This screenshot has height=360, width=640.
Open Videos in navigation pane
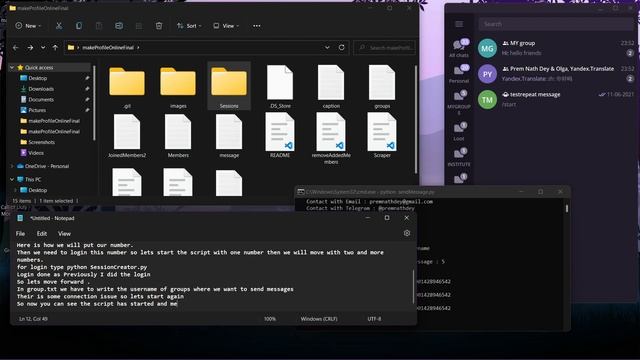[36, 153]
